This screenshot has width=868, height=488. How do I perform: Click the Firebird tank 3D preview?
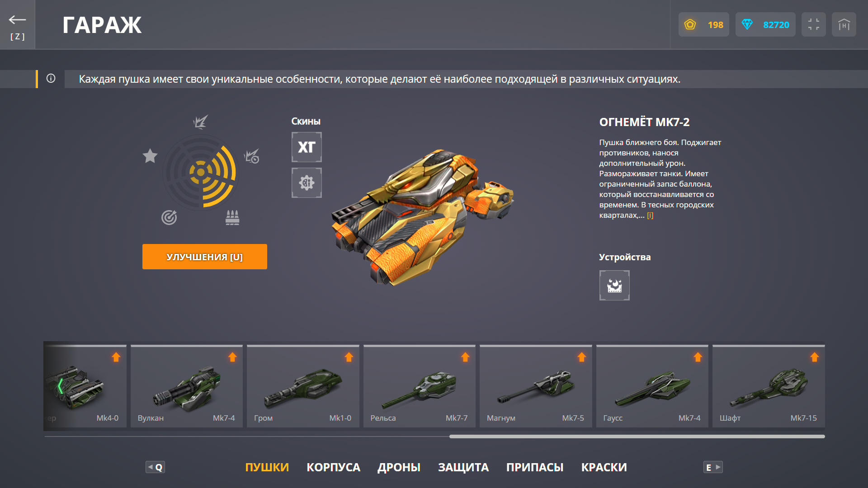pos(423,217)
